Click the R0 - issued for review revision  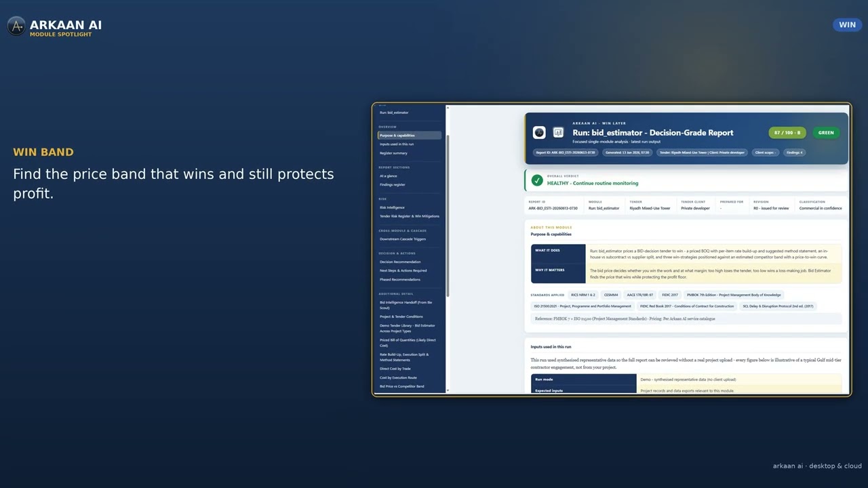point(771,208)
